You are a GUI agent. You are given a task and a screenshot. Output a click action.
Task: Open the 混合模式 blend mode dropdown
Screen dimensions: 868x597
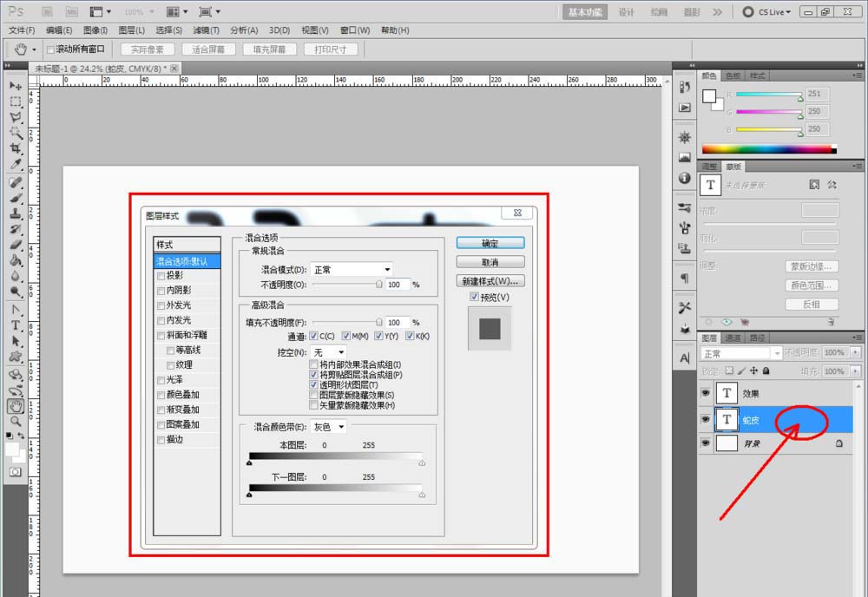pos(352,270)
